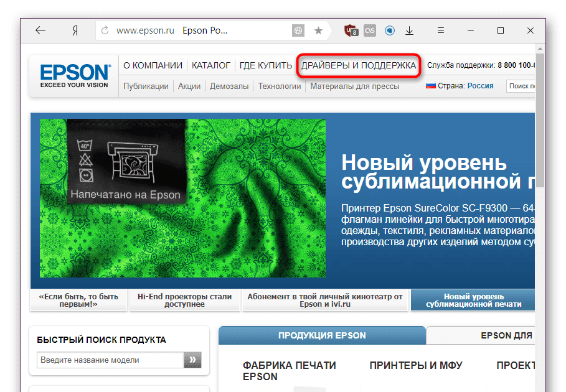Open Материалы для прессы link
This screenshot has height=392, width=566.
pos(355,86)
